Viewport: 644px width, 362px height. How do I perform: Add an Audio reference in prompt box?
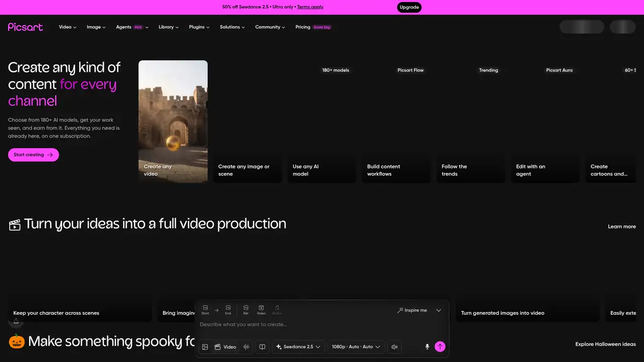[x=277, y=310]
